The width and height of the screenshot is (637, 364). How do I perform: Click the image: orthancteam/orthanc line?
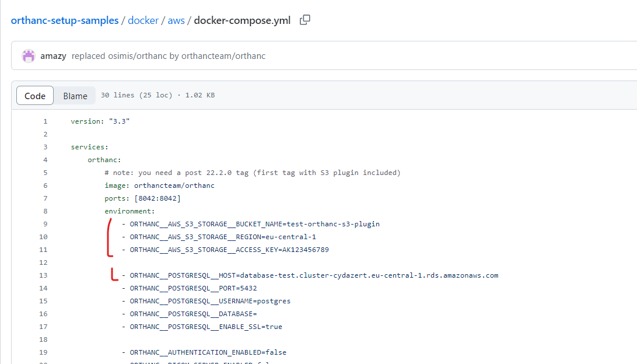coord(159,185)
